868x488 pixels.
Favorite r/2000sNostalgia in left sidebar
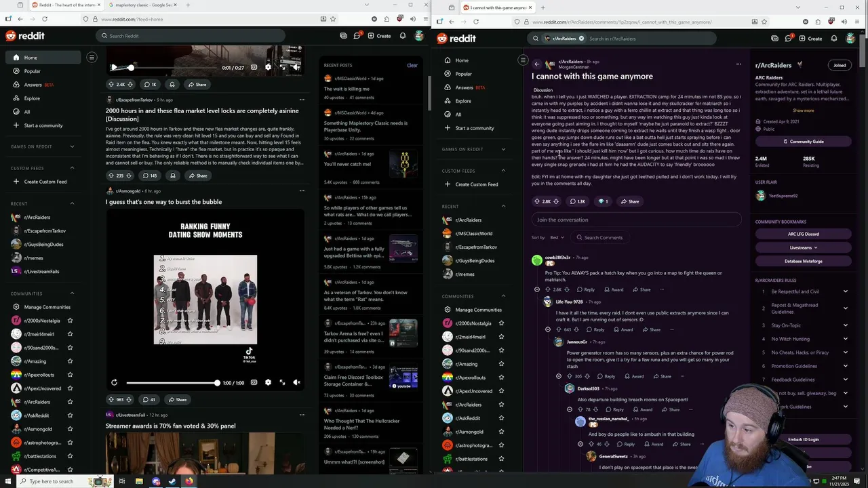(70, 321)
